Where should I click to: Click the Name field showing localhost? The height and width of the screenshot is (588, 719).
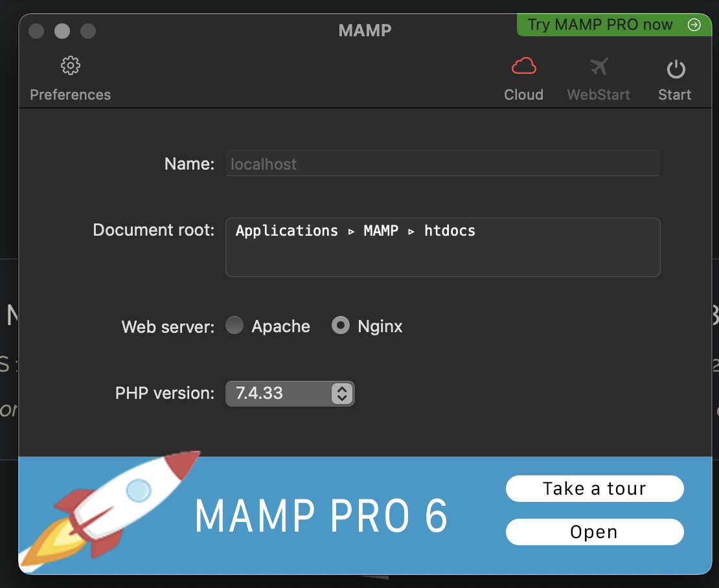(x=443, y=164)
